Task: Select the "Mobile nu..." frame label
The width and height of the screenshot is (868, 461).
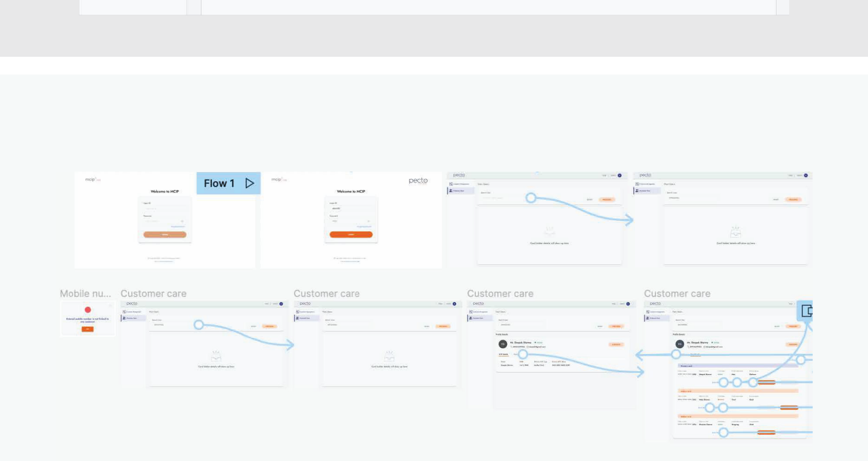Action: [85, 294]
